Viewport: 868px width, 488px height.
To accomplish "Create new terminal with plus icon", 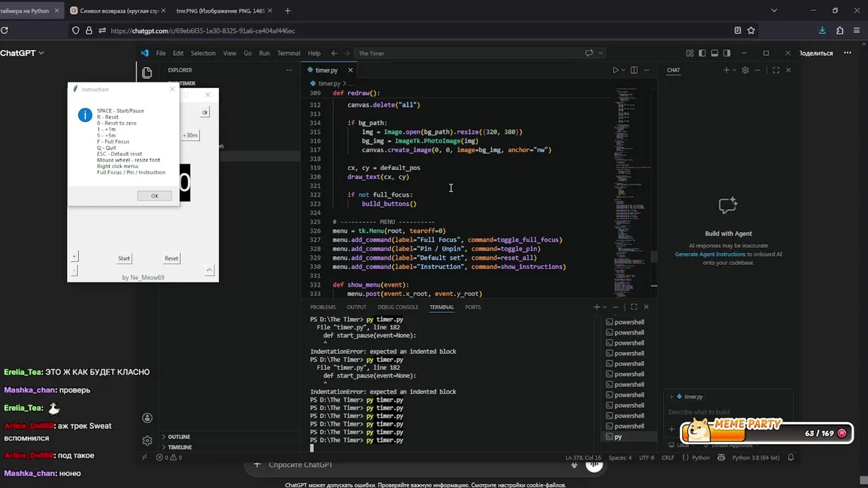I will (597, 307).
